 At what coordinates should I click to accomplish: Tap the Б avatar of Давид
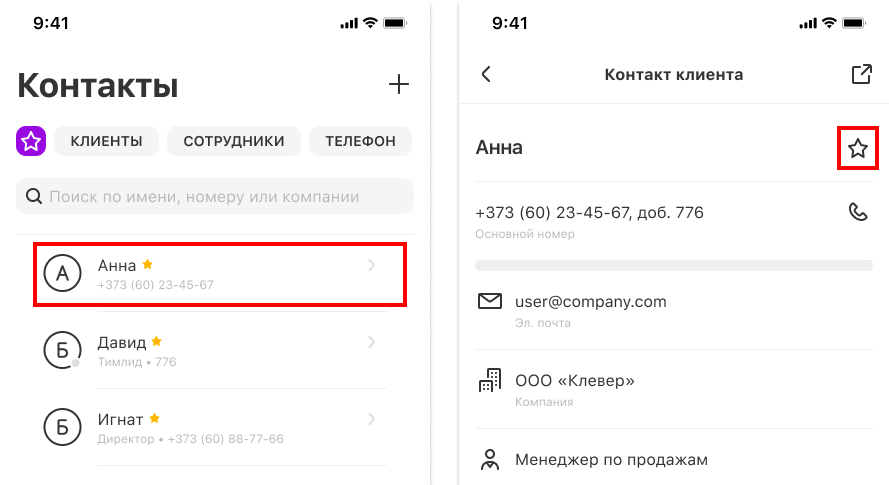(62, 350)
